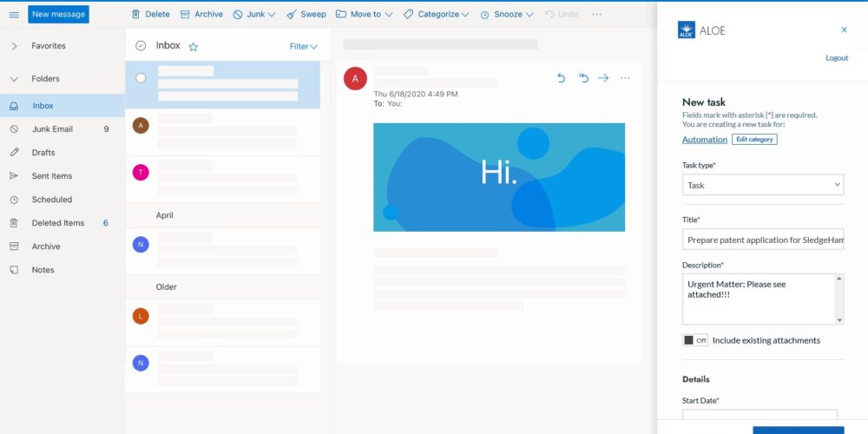Image resolution: width=868 pixels, height=434 pixels.
Task: Open the Task type dropdown
Action: pyautogui.click(x=763, y=185)
